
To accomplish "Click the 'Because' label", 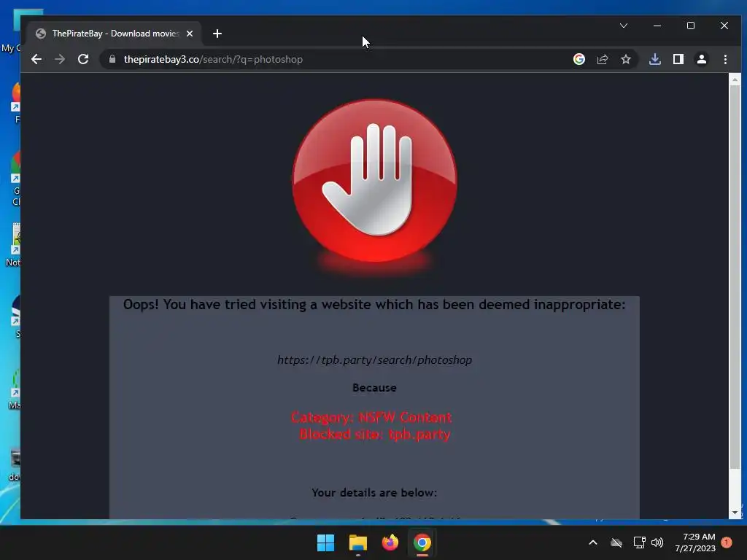I will pyautogui.click(x=374, y=388).
